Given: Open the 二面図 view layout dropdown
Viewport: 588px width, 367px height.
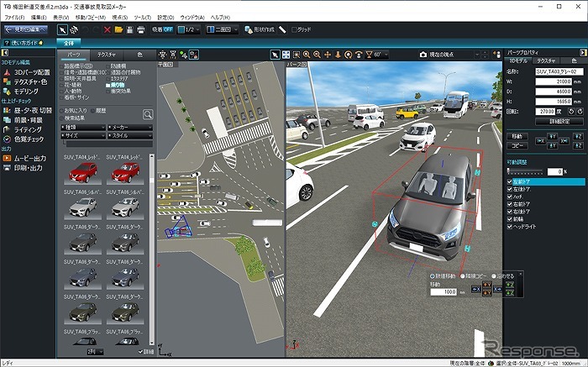Looking at the screenshot, I should tap(221, 30).
